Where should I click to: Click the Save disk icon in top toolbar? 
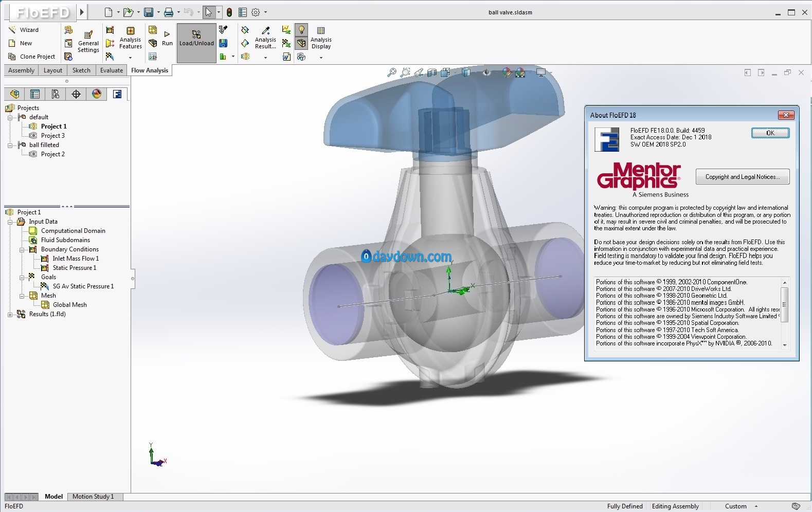(149, 12)
